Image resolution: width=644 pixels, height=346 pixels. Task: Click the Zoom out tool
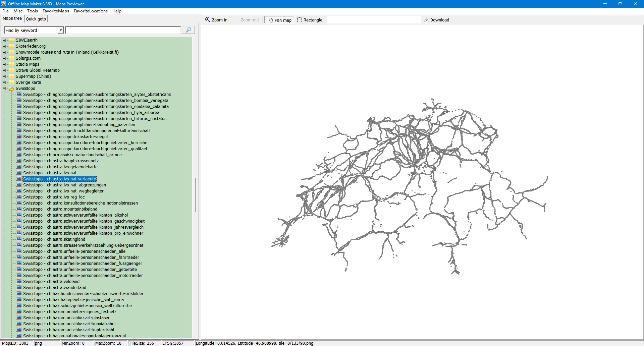tap(250, 20)
